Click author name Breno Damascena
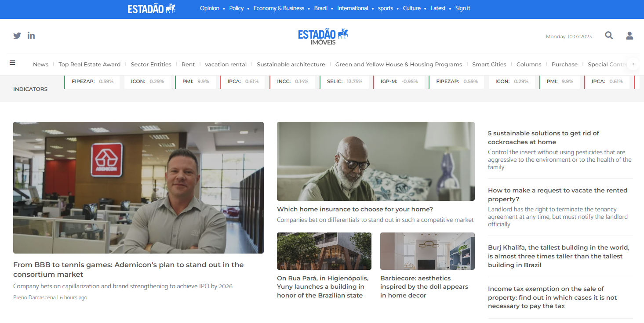 coord(33,298)
